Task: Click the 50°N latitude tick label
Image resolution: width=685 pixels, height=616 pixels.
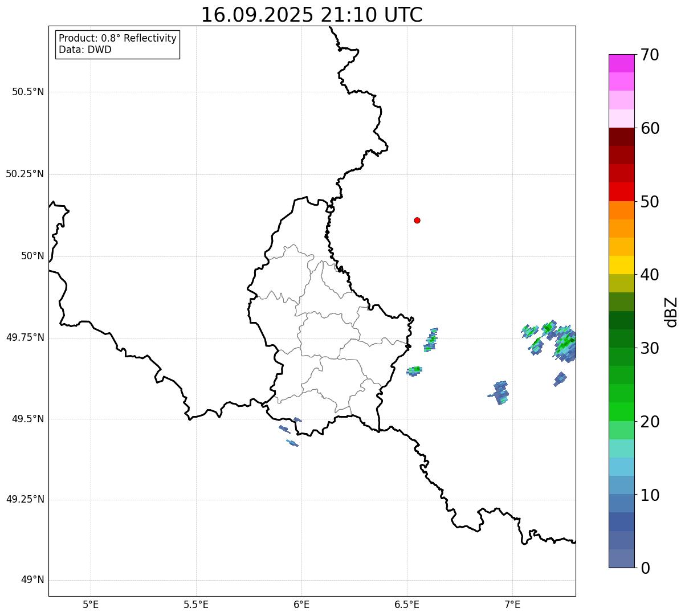Action: coord(32,256)
